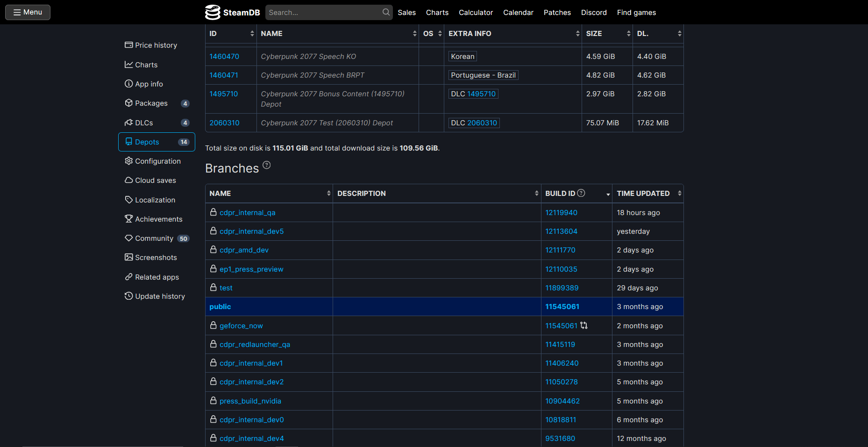Click the App info icon
The height and width of the screenshot is (447, 868).
[x=128, y=84]
